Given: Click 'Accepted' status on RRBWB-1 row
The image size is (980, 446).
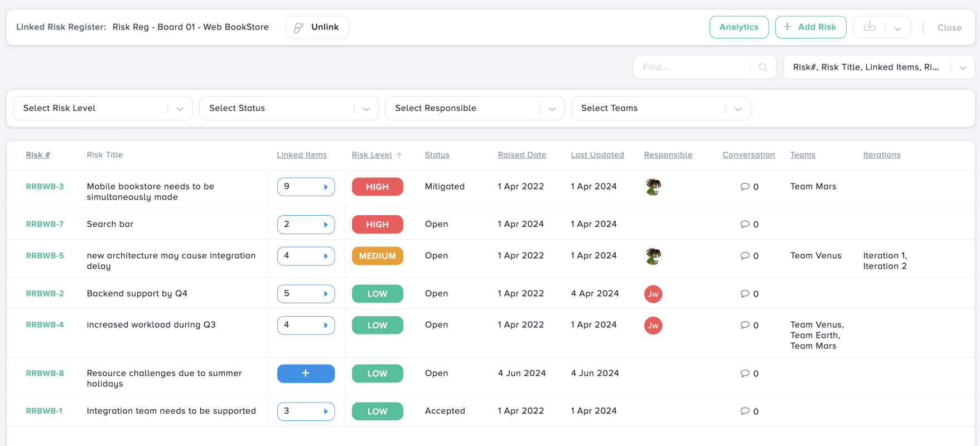Looking at the screenshot, I should [445, 411].
